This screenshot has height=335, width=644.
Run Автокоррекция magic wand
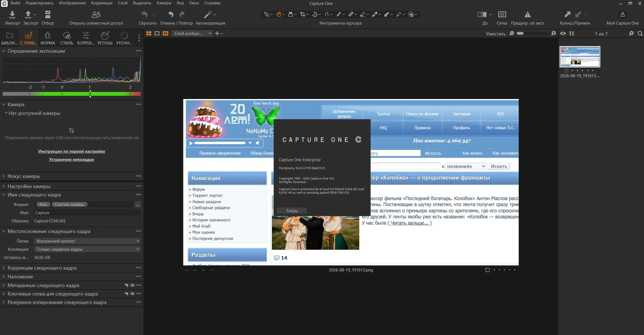point(208,14)
